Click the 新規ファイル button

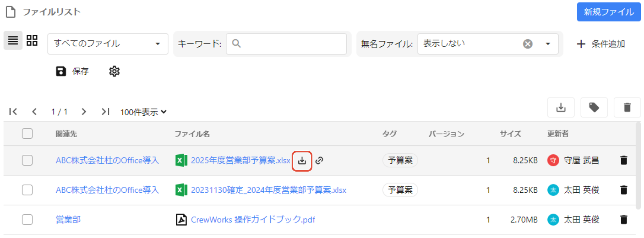(x=609, y=12)
